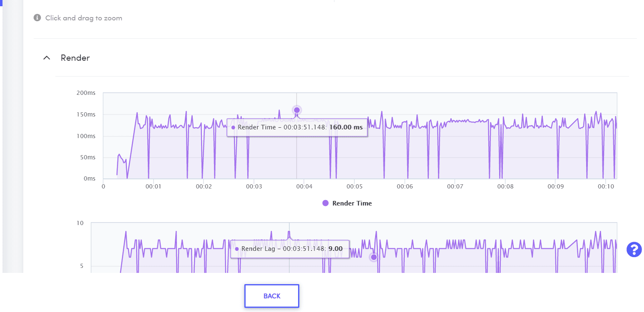Click the Render Lag highlighted point marker
The image size is (644, 312).
pyautogui.click(x=374, y=257)
